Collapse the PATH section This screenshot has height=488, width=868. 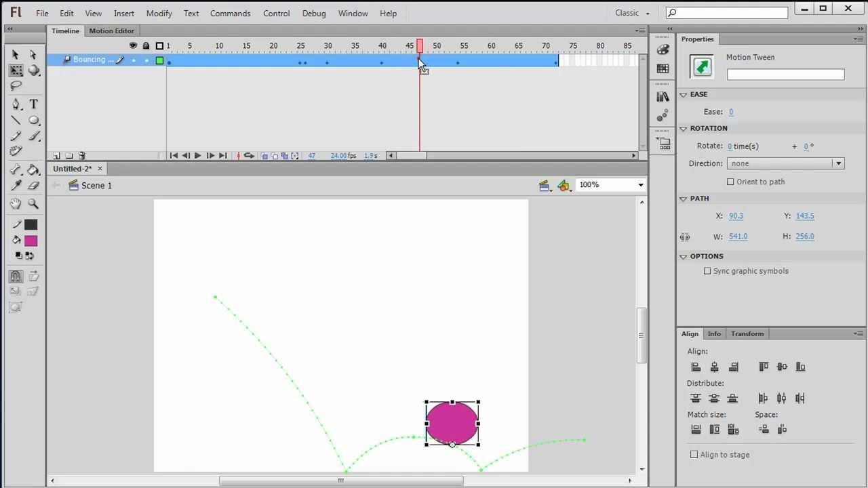(684, 199)
